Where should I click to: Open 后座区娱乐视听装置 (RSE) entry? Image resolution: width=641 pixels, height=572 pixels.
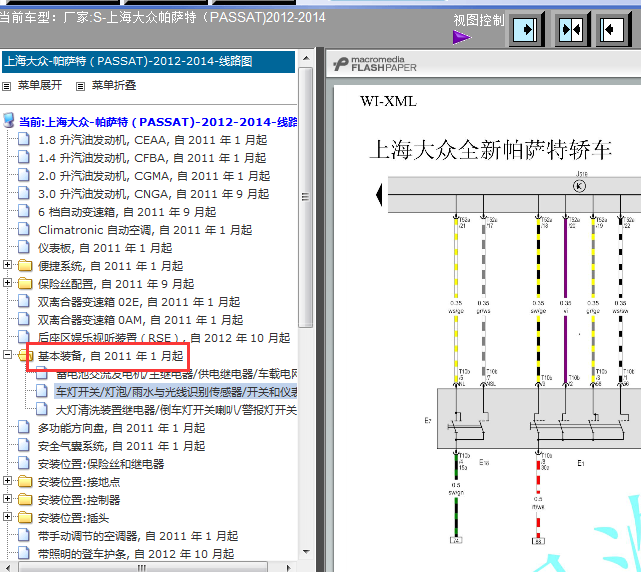coord(164,338)
